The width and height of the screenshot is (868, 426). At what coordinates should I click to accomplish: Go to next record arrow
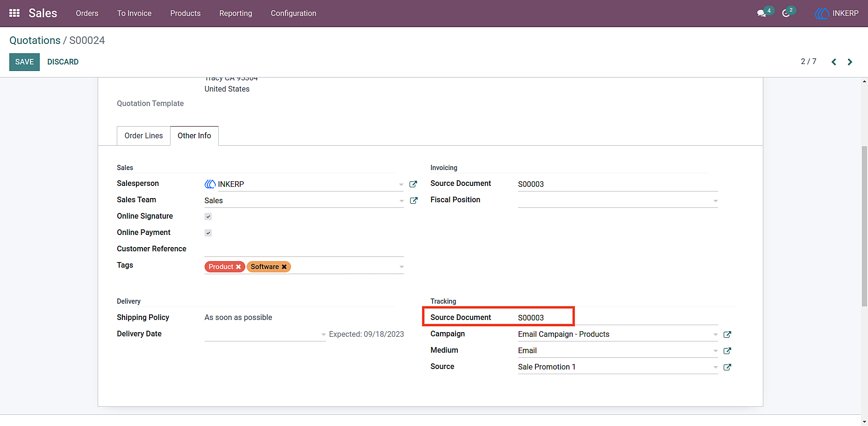click(x=850, y=62)
